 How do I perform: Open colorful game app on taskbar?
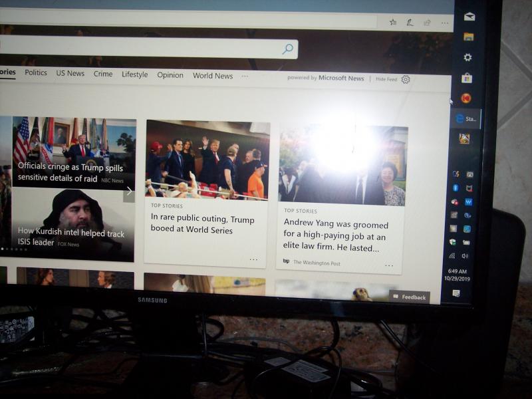pos(464,138)
